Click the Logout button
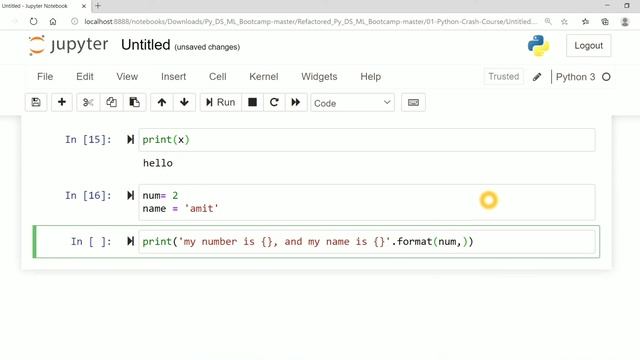This screenshot has width=640, height=360. 588,46
